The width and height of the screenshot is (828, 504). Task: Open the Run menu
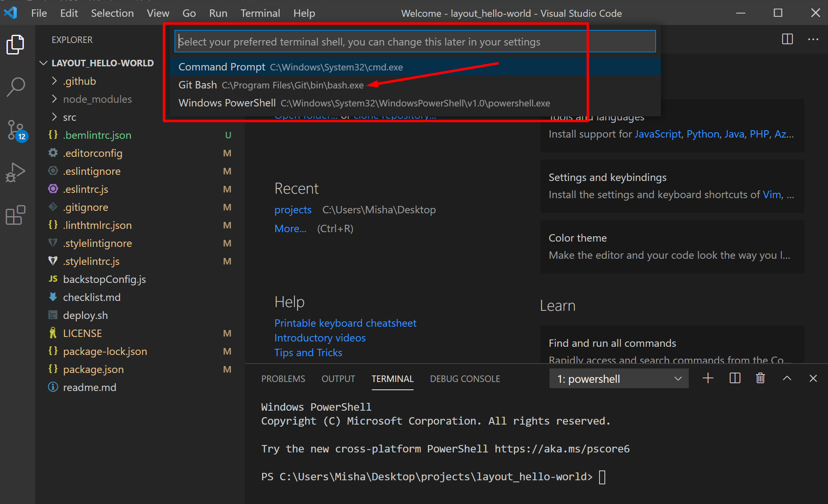coord(218,13)
